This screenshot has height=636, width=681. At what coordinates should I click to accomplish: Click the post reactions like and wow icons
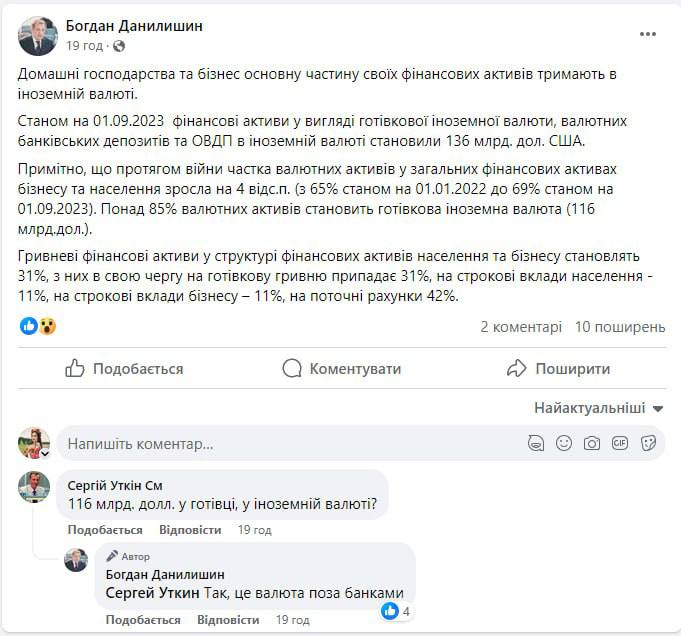click(38, 326)
